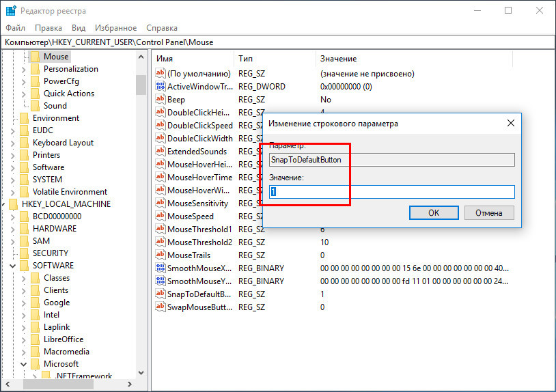Click the Имя column header
The height and width of the screenshot is (392, 556).
tap(193, 59)
